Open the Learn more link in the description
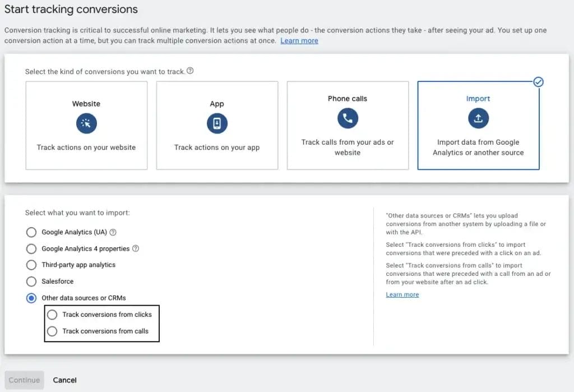This screenshot has width=574, height=392. (299, 40)
